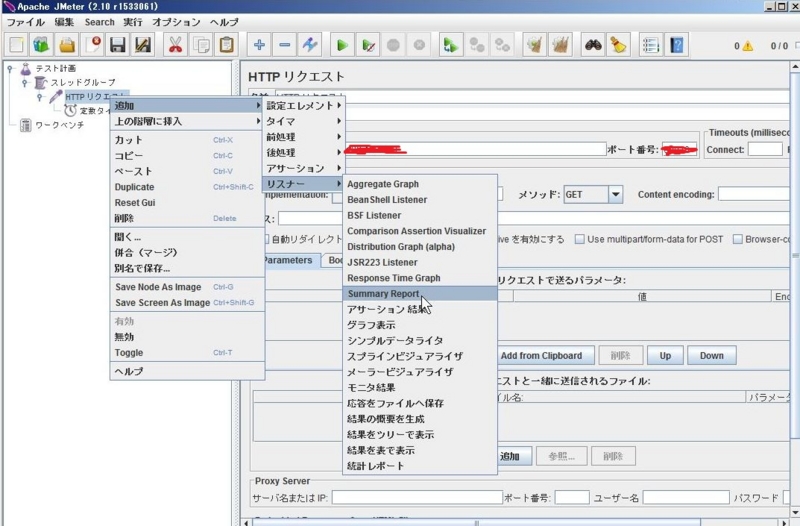800x526 pixels.
Task: Toggle the Use multipart/form-data for POST checkbox
Action: (x=580, y=239)
